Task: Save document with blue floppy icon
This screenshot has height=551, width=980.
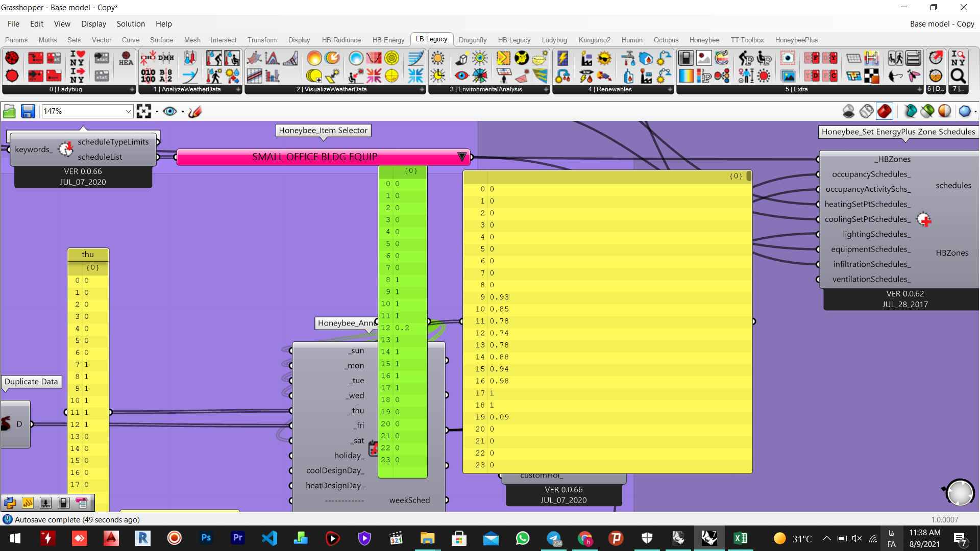Action: (28, 111)
